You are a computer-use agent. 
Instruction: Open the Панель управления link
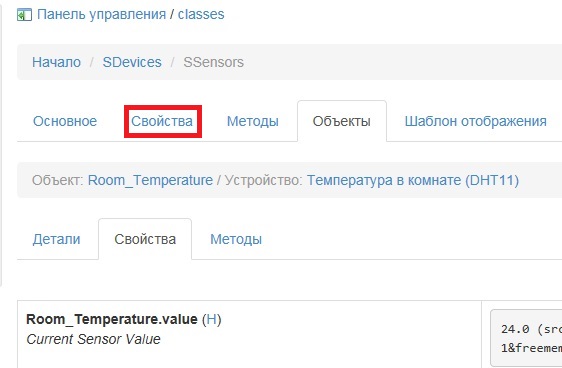(102, 15)
